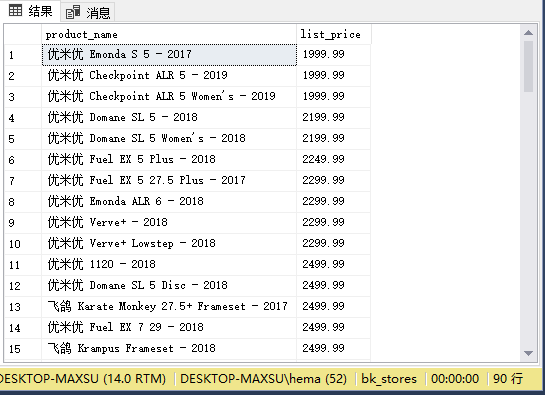Select the 优米优 Verve+ Lowstep - 2018 cell

[169, 243]
